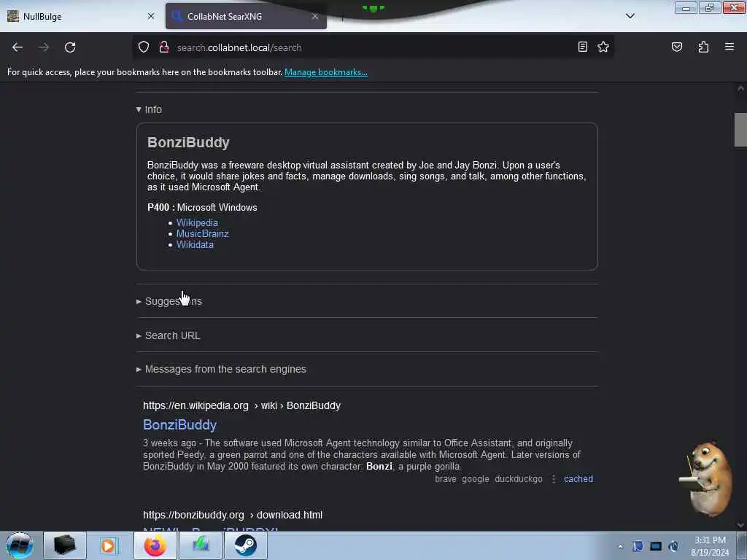Open the tracking protection shield icon

click(144, 47)
